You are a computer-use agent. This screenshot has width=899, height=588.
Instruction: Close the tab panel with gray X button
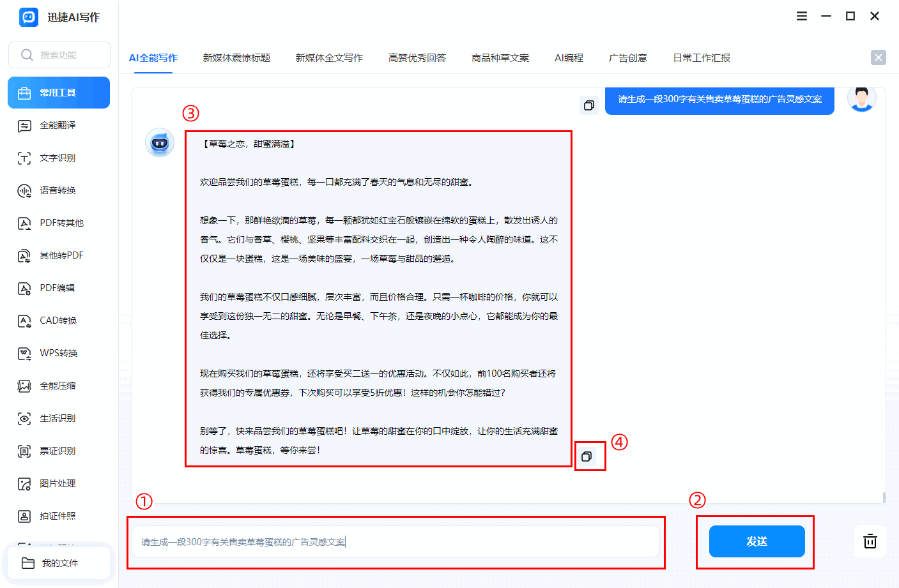coord(879,57)
